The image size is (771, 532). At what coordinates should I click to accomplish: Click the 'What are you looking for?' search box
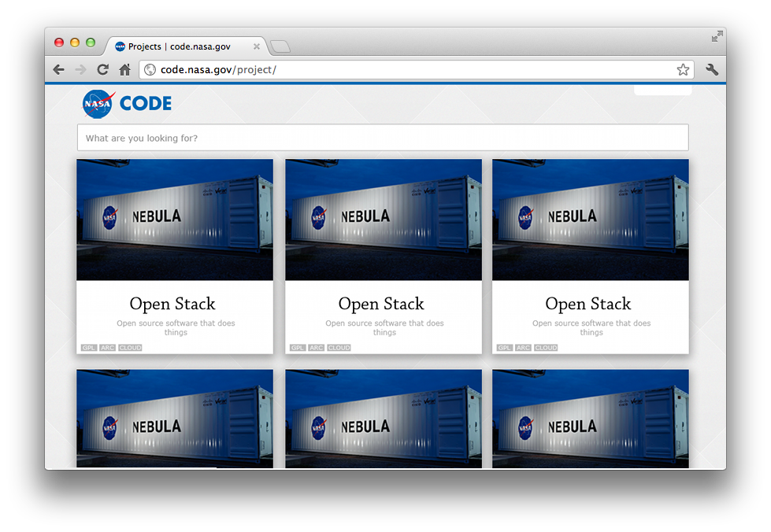(x=383, y=138)
